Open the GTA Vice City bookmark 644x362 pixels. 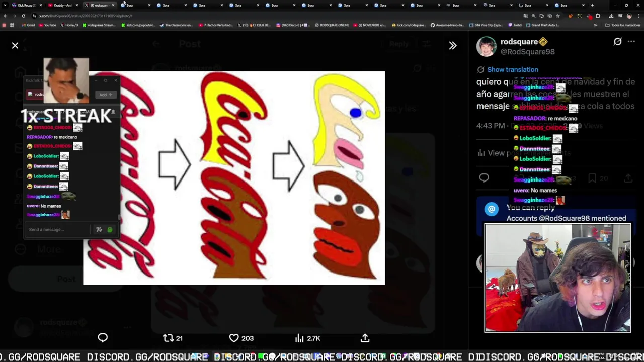(x=486, y=25)
